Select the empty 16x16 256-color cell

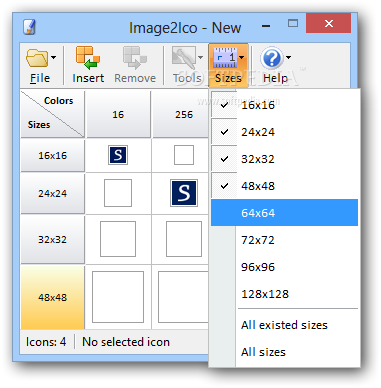184,155
